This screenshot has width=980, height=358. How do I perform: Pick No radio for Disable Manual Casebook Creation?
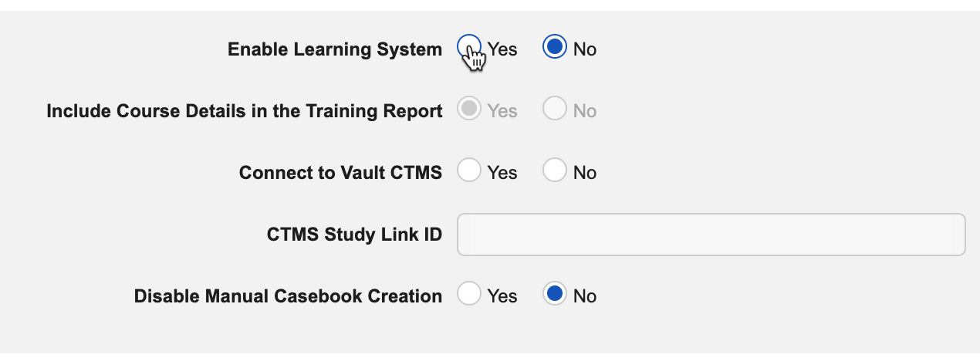point(555,295)
